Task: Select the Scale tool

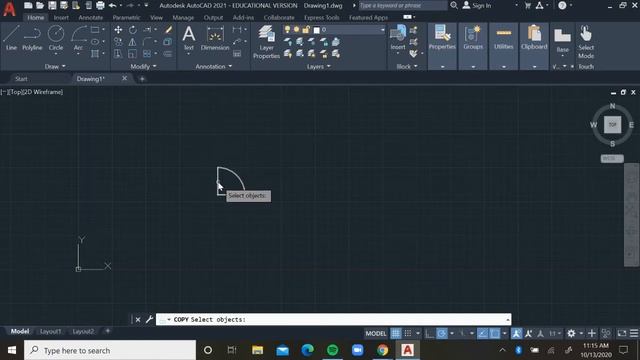Action: click(133, 54)
